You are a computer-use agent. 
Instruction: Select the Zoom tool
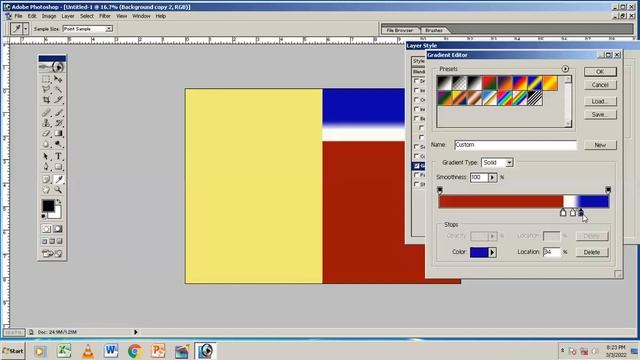[x=58, y=190]
